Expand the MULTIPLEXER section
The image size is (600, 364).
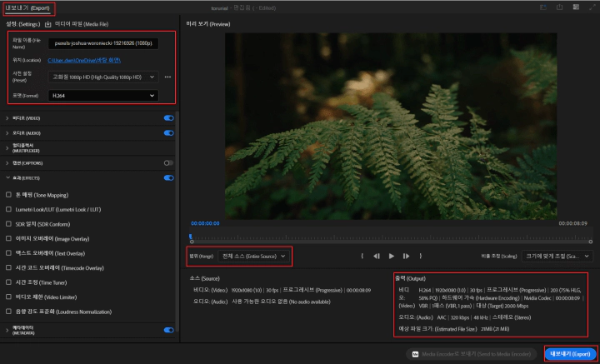point(7,148)
